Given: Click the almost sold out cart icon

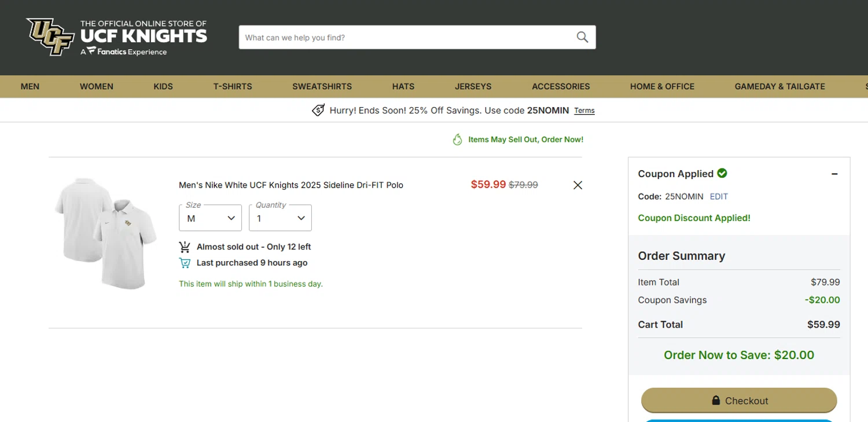Looking at the screenshot, I should tap(185, 247).
